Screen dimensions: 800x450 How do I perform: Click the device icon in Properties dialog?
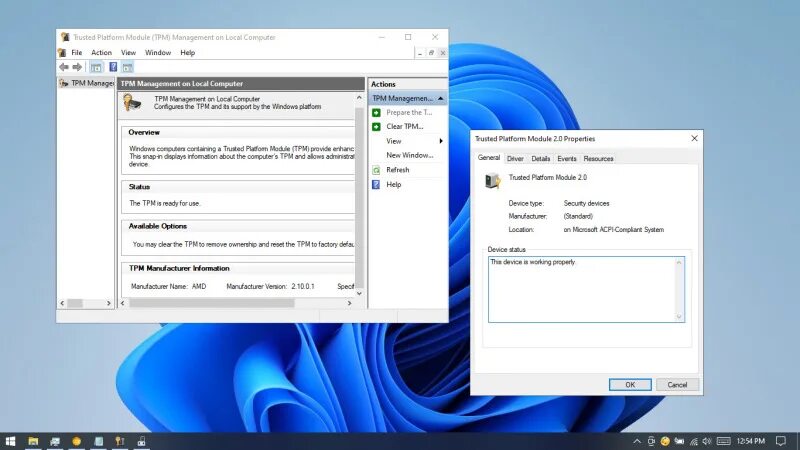pos(492,180)
